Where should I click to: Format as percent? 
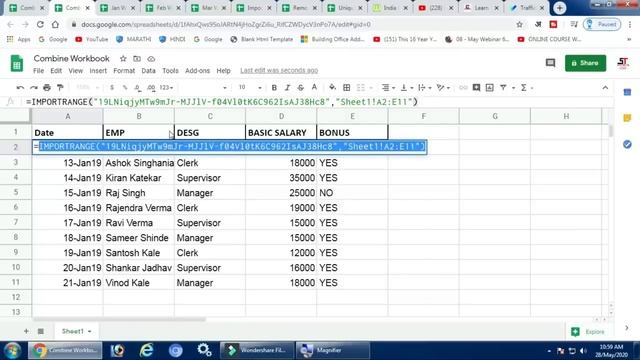tap(125, 88)
